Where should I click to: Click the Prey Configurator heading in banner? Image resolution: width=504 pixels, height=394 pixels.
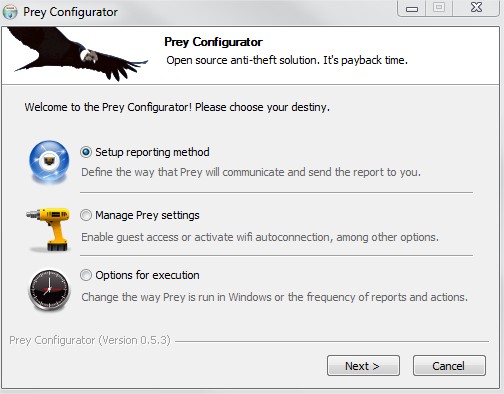click(x=213, y=42)
